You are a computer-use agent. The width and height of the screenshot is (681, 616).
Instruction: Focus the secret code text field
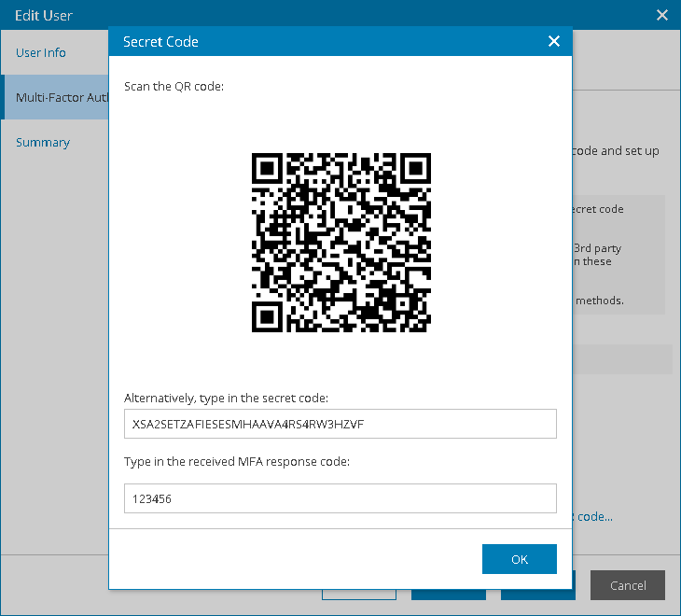pos(340,424)
